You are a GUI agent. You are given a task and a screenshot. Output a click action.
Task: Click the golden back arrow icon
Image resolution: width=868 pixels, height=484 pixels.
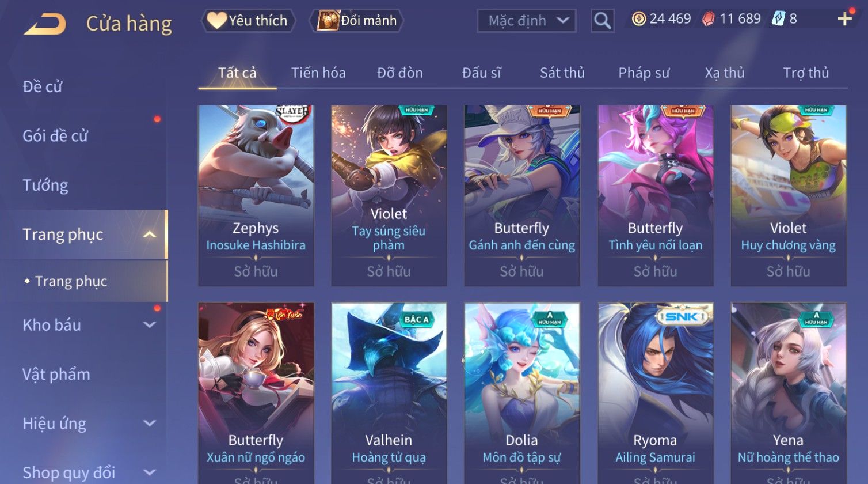tap(45, 24)
